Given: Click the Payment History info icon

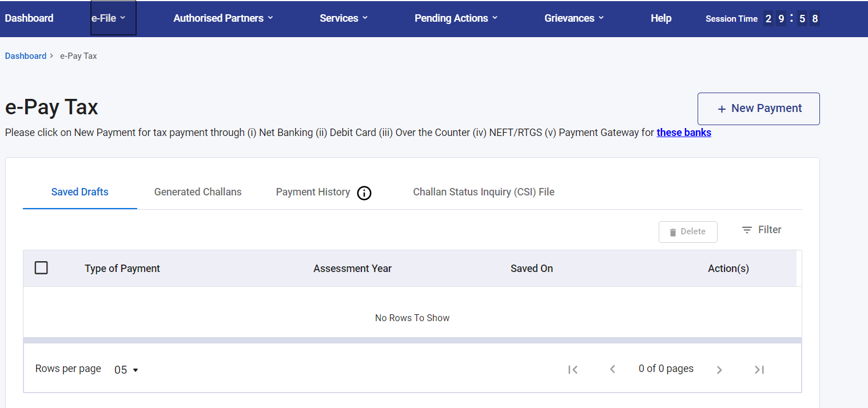Looking at the screenshot, I should click(x=364, y=193).
